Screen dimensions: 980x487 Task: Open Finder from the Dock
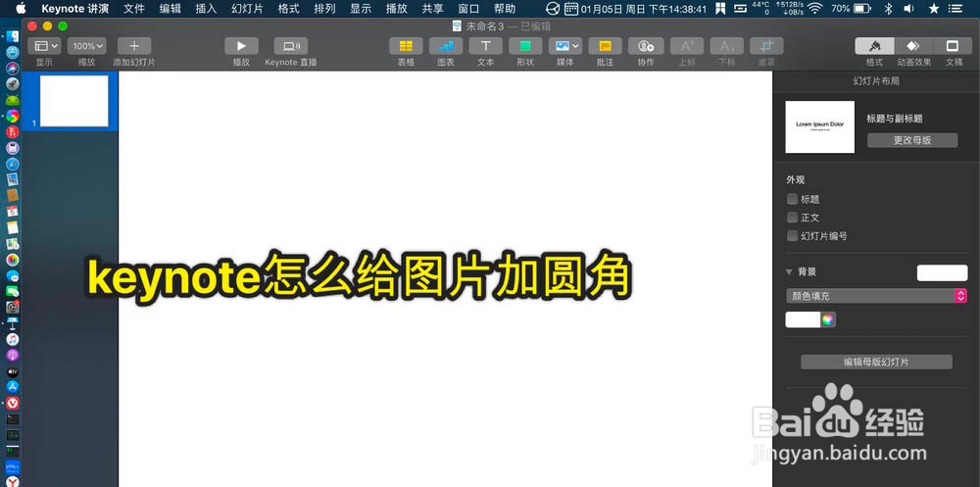click(13, 36)
